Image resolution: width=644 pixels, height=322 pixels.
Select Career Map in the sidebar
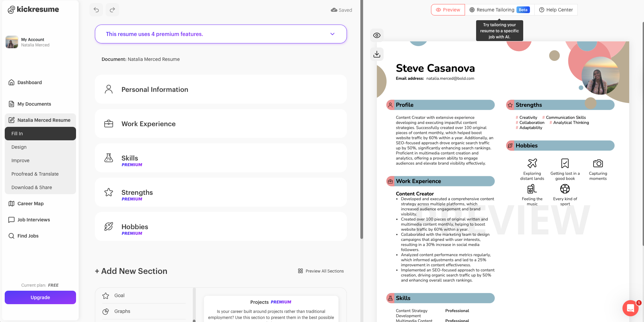(30, 203)
